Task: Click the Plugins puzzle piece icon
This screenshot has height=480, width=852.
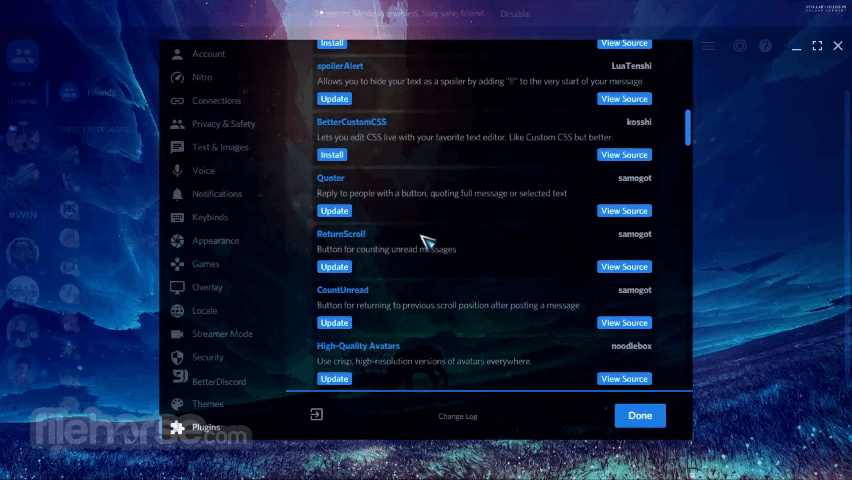Action: coord(177,427)
